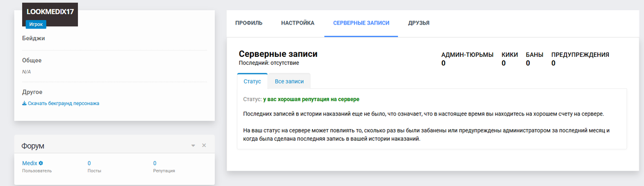644x186 pixels.
Task: Open the ДРУЗЬЯ tab
Action: (419, 23)
